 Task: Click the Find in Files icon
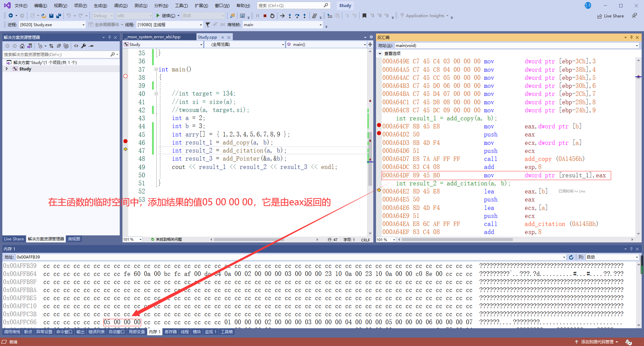tap(232, 15)
